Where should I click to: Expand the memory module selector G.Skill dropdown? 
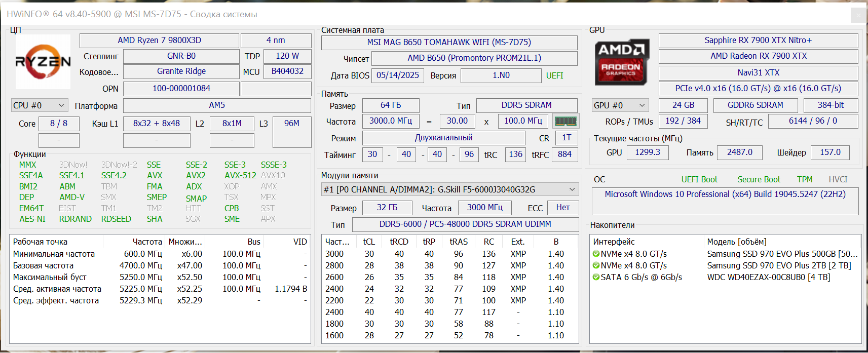[x=450, y=189]
